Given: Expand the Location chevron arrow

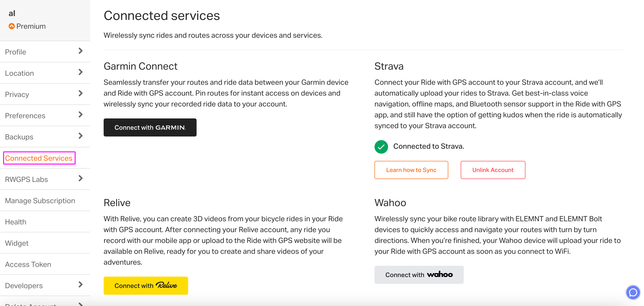Looking at the screenshot, I should [81, 72].
